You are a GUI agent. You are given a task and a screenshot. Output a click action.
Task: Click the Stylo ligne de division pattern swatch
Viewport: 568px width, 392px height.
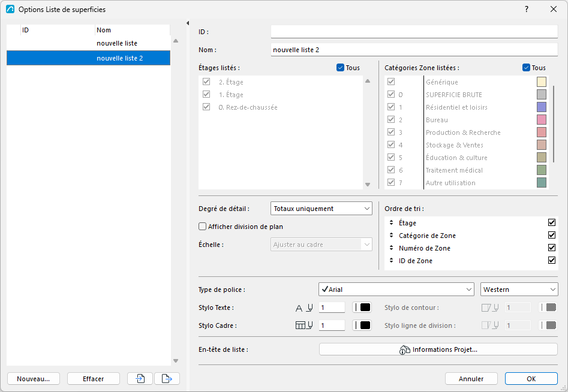coord(548,325)
